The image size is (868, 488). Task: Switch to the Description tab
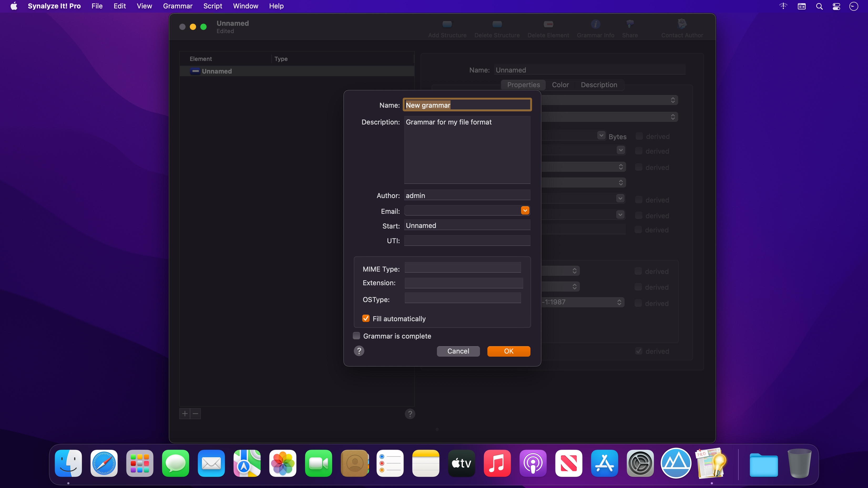tap(599, 85)
